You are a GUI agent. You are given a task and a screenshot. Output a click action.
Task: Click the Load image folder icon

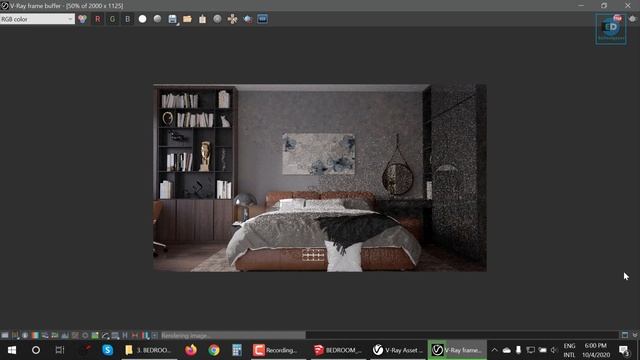point(187,19)
